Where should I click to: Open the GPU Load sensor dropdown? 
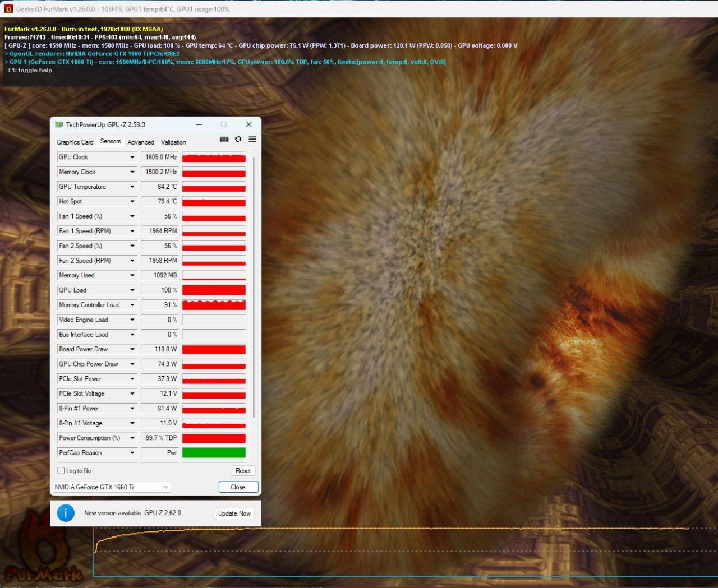[132, 290]
